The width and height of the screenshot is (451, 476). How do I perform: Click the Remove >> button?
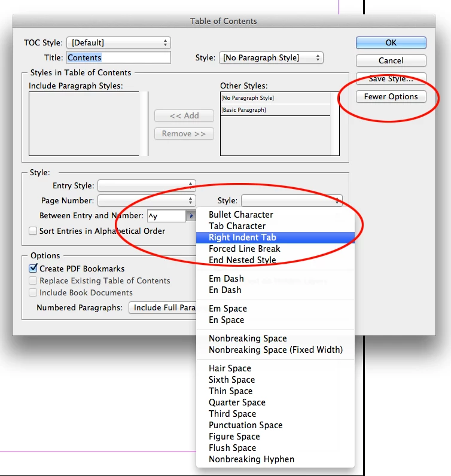[184, 133]
